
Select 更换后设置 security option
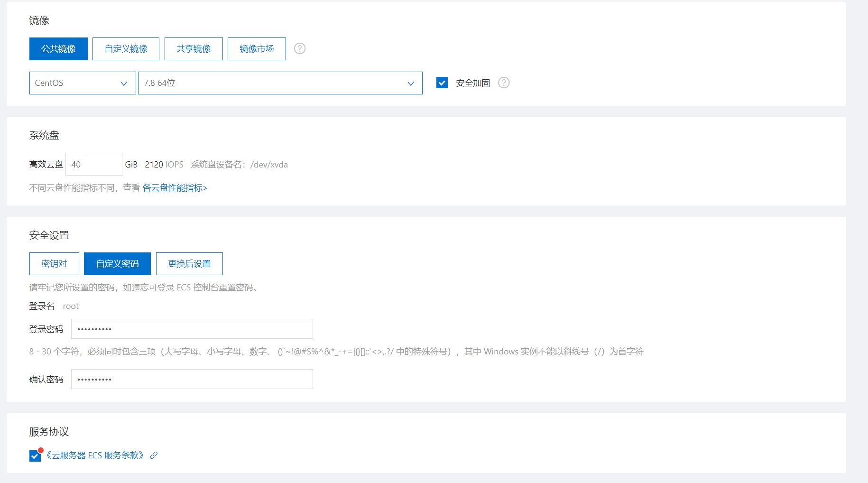coord(189,264)
